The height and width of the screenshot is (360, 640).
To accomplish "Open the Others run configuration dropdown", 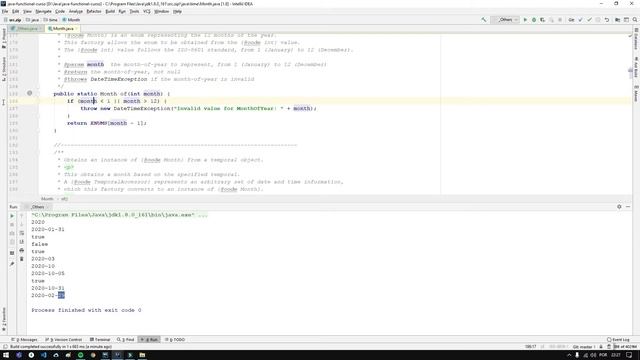I will tap(505, 20).
